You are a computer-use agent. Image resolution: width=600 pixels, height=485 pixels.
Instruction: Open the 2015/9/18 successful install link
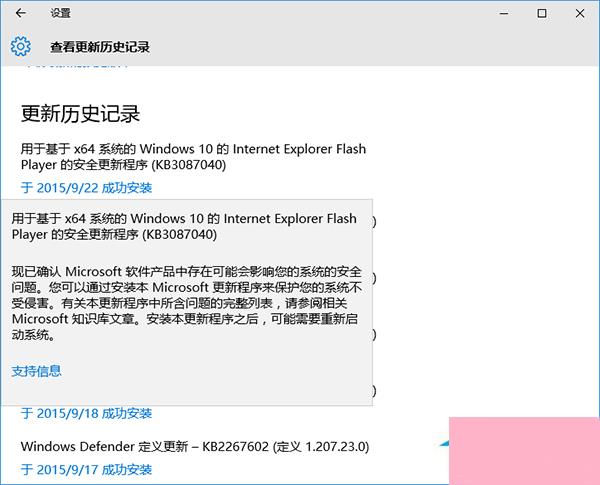[86, 413]
